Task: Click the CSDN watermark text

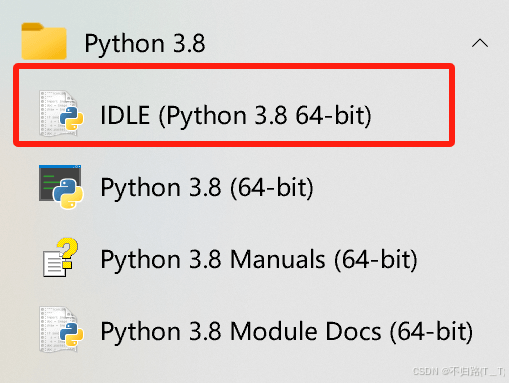Action: pos(459,371)
